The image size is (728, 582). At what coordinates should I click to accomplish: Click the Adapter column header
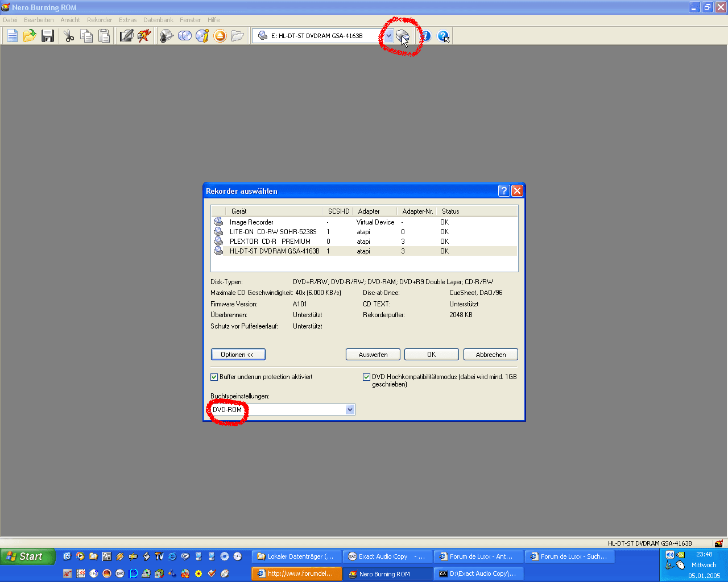click(375, 211)
